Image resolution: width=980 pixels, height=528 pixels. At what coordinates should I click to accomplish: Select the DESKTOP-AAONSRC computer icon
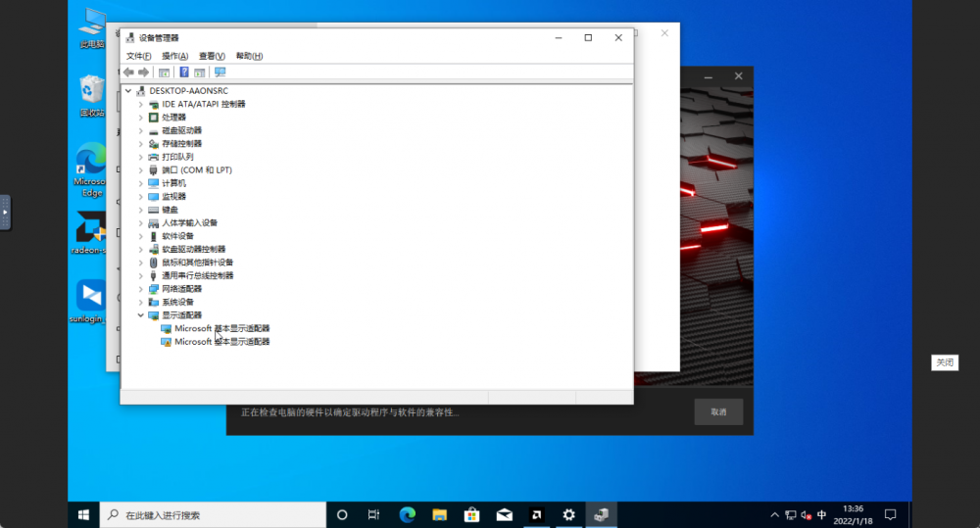point(140,90)
